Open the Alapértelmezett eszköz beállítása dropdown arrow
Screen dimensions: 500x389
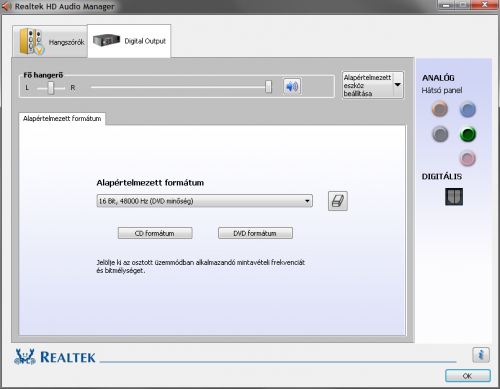tap(397, 85)
